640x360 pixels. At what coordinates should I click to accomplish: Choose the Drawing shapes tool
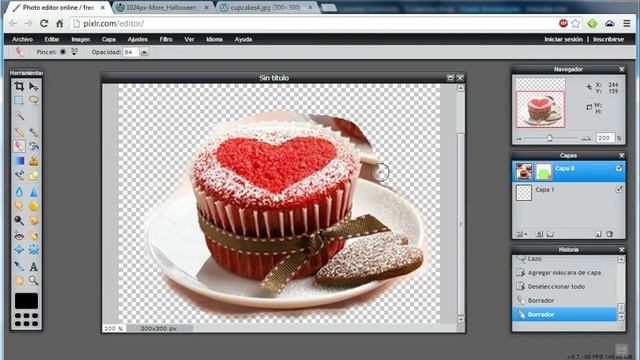pos(33,176)
